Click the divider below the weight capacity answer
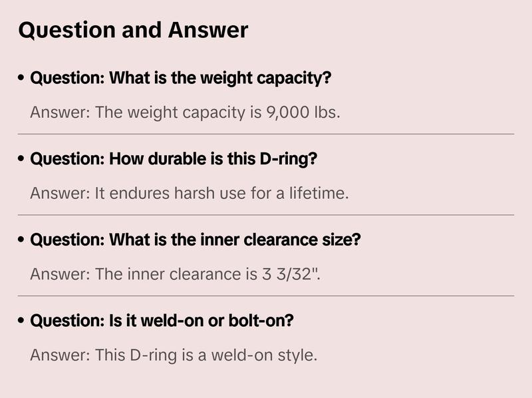532x398 pixels. pos(266,134)
